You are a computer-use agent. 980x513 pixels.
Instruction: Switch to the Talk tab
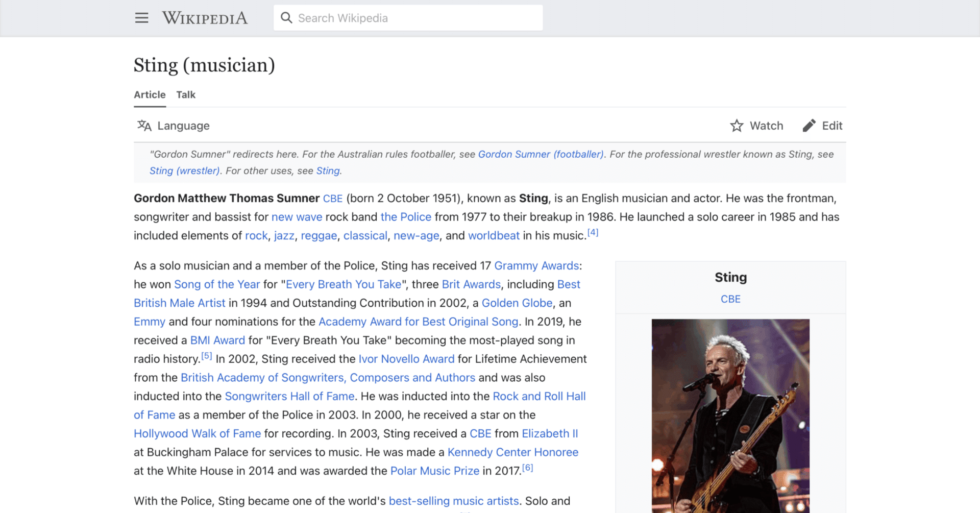pyautogui.click(x=186, y=95)
